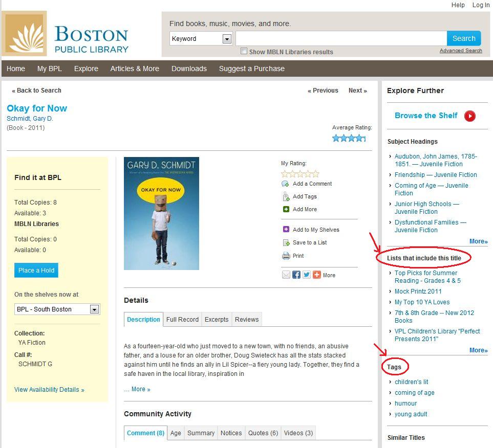Open the BPL - South Boston branch dropdown
Viewport: 493px width, 448px height.
pos(57,309)
